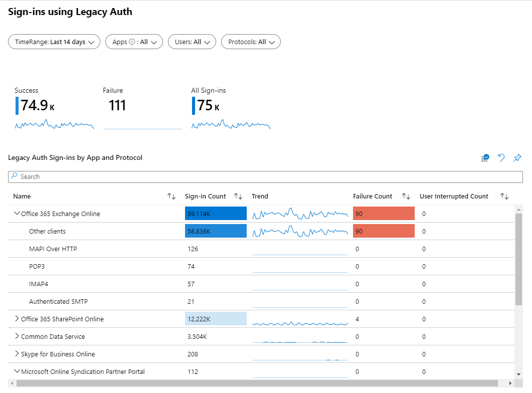Viewport: 532px width, 393px height.
Task: Click the scroll up arrow of table
Action: tap(518, 210)
